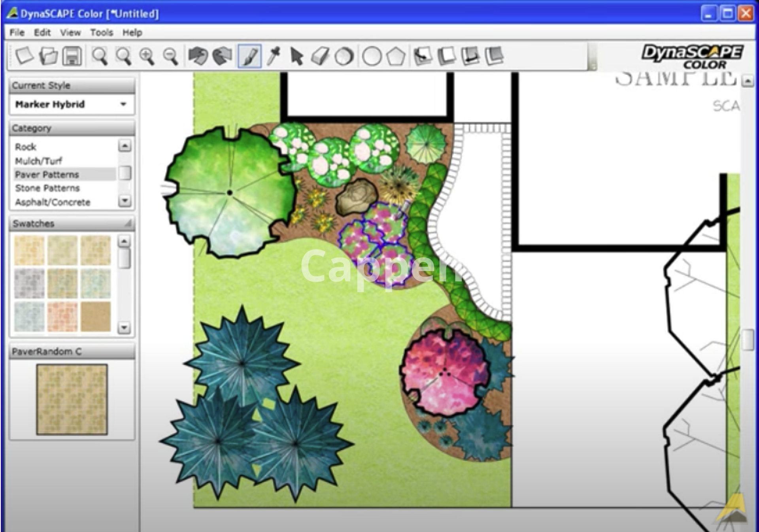Click the Zoom Out magnifier icon
The height and width of the screenshot is (532, 759).
click(170, 56)
